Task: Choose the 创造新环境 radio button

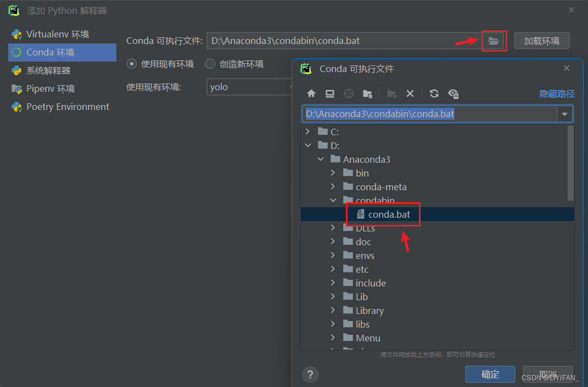Action: tap(210, 64)
